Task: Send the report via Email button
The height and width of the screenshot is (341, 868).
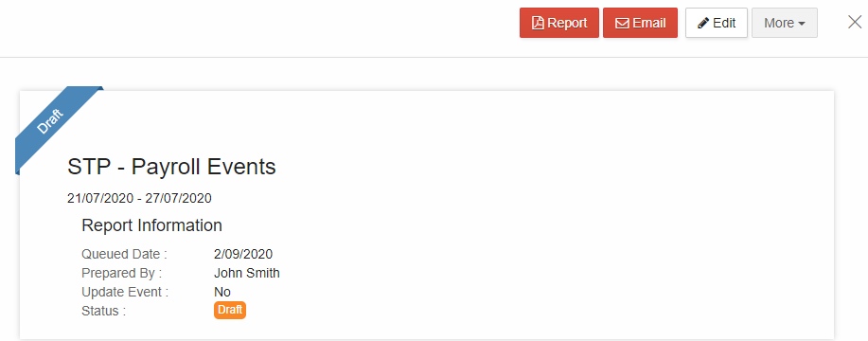Action: 640,23
